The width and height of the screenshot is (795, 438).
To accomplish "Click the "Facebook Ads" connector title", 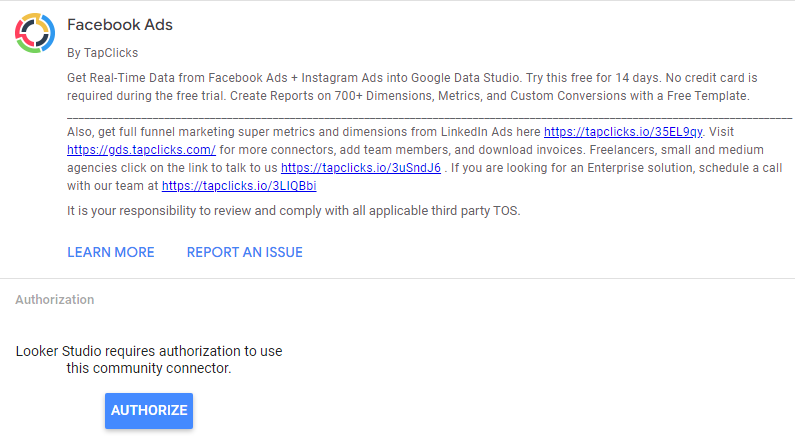I will [120, 25].
